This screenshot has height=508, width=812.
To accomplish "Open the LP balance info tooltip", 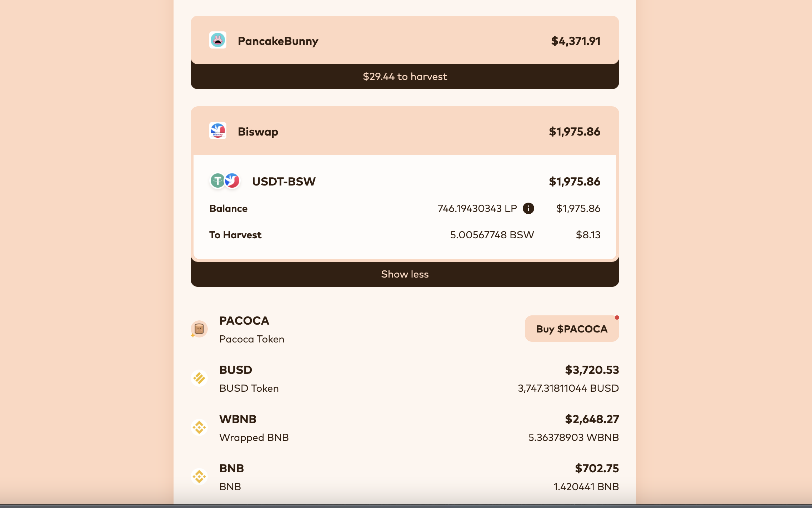I will (x=528, y=208).
